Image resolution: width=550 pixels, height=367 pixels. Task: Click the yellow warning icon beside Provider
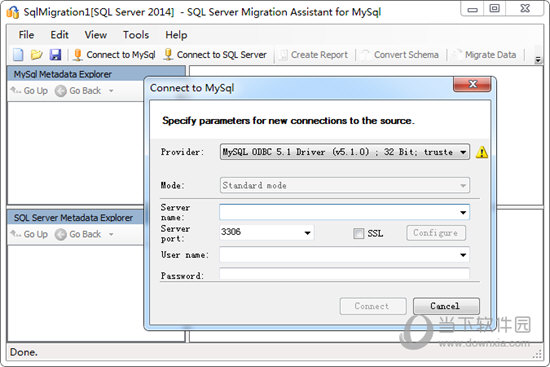[482, 152]
